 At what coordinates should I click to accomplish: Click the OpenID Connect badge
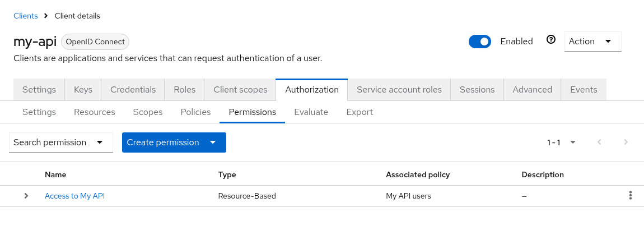click(x=95, y=42)
